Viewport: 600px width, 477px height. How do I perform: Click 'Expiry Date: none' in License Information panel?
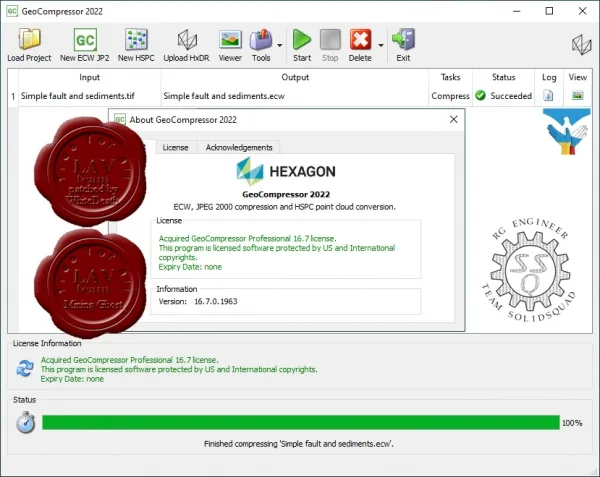(x=72, y=379)
